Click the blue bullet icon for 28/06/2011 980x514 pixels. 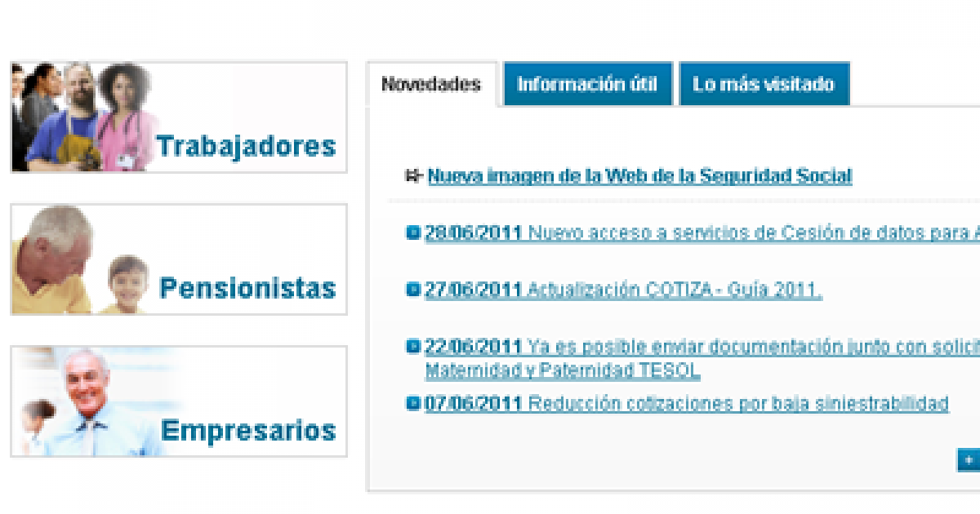413,233
